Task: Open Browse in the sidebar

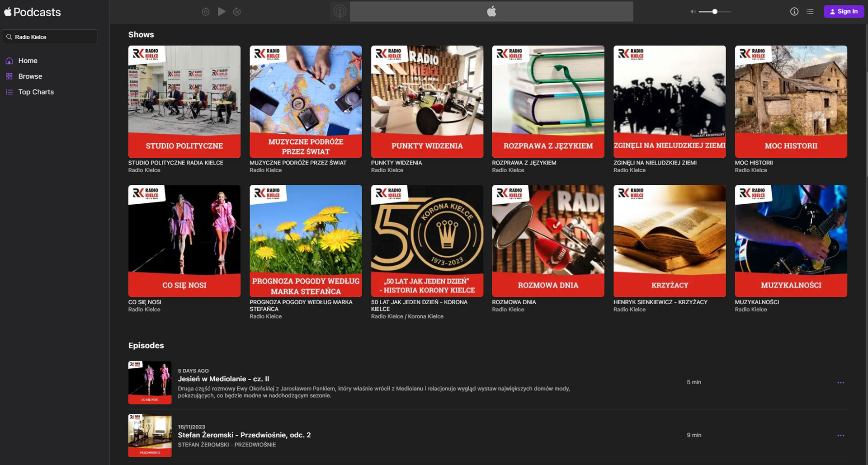Action: pos(30,76)
